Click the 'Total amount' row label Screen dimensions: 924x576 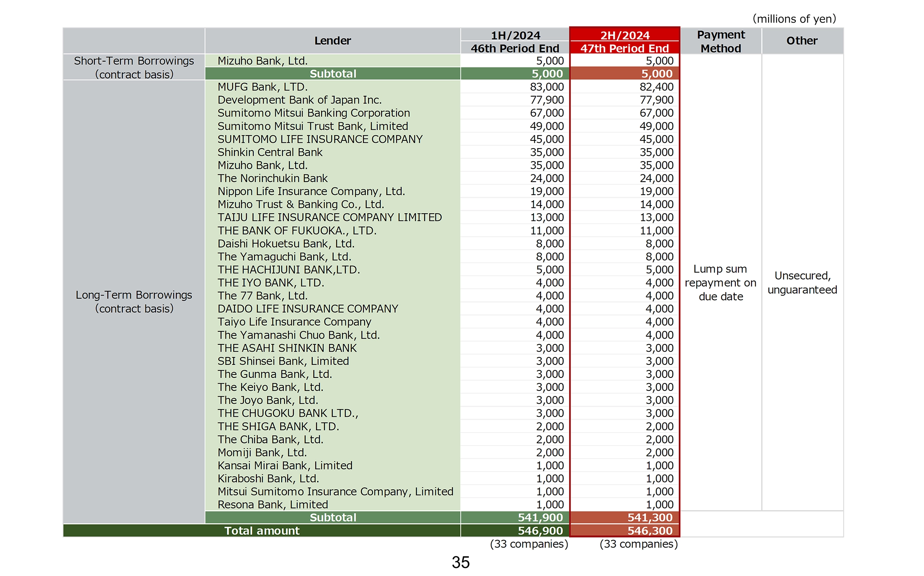coord(262,531)
